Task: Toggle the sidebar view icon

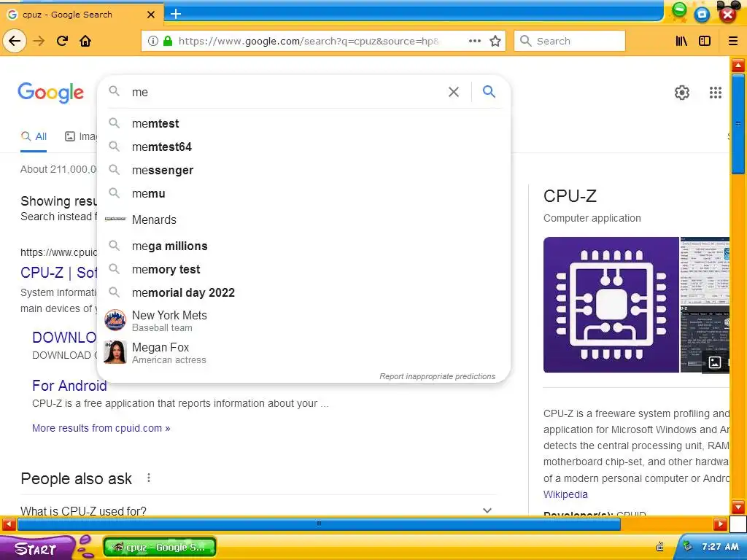Action: pyautogui.click(x=705, y=41)
